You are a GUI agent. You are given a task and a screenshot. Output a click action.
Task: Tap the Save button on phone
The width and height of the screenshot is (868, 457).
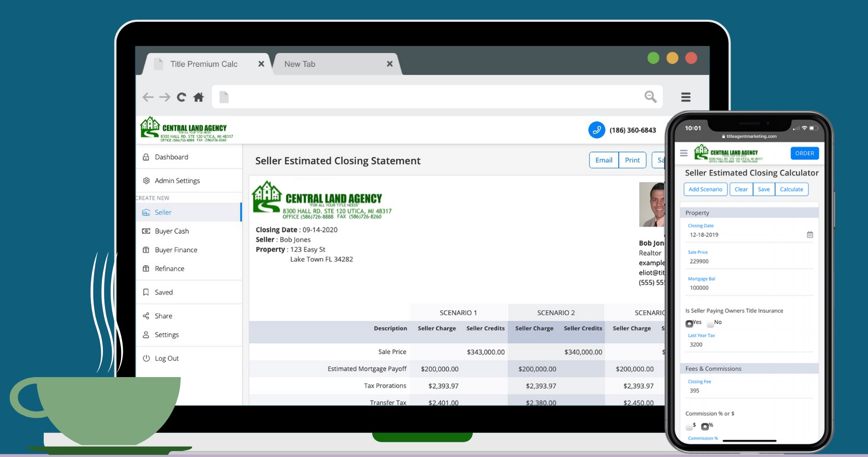tap(764, 189)
